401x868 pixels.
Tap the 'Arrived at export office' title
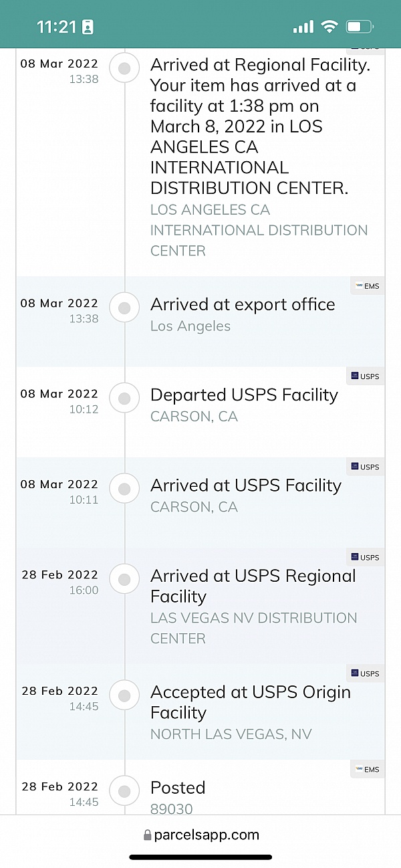click(x=243, y=305)
